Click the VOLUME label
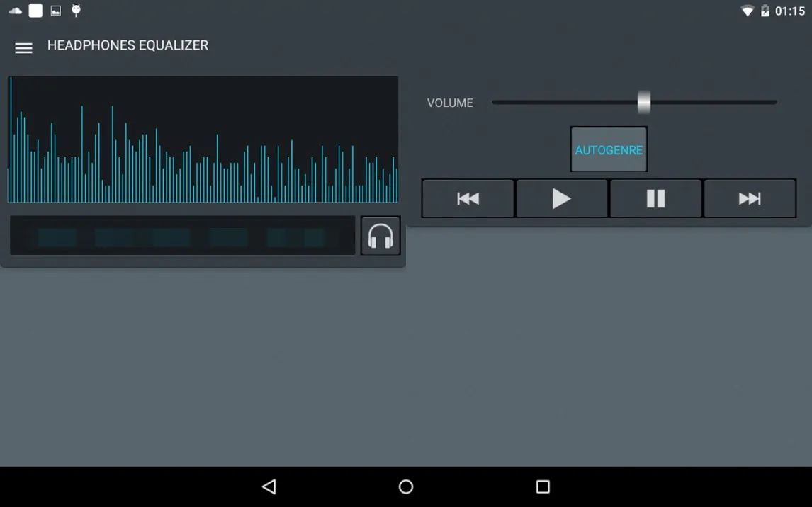 coord(450,103)
